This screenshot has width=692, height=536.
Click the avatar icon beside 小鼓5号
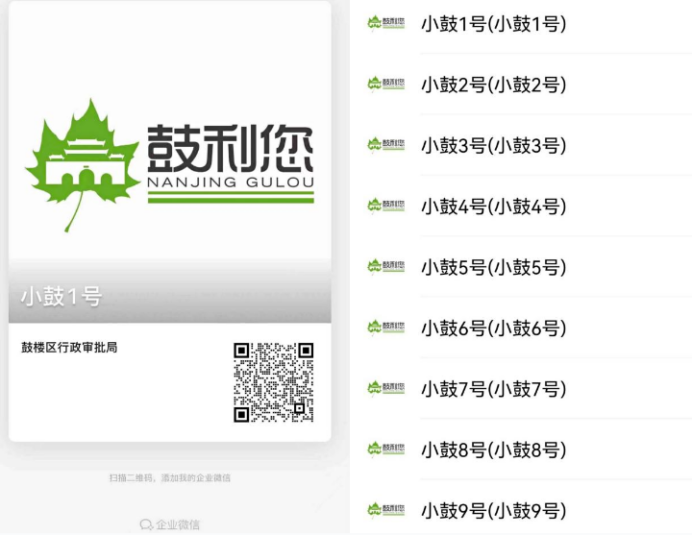tap(386, 267)
